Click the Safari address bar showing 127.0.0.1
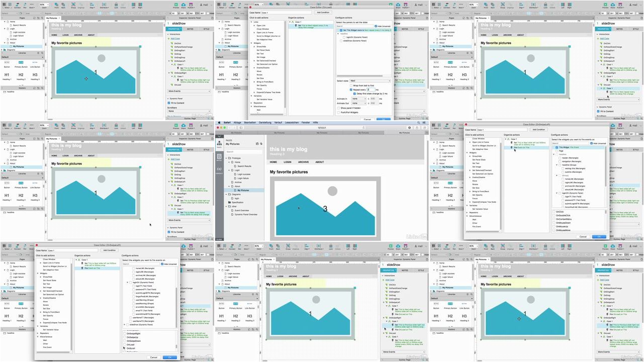This screenshot has height=362, width=644. pos(322,128)
